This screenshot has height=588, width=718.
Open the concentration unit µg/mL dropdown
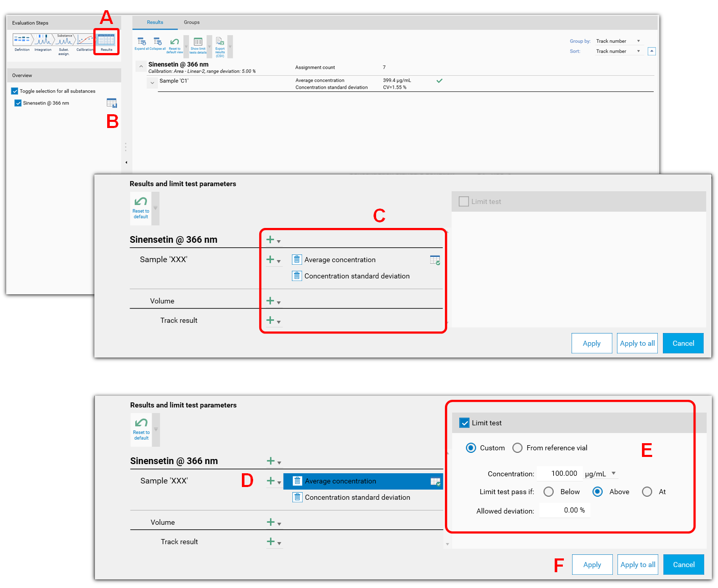[613, 473]
